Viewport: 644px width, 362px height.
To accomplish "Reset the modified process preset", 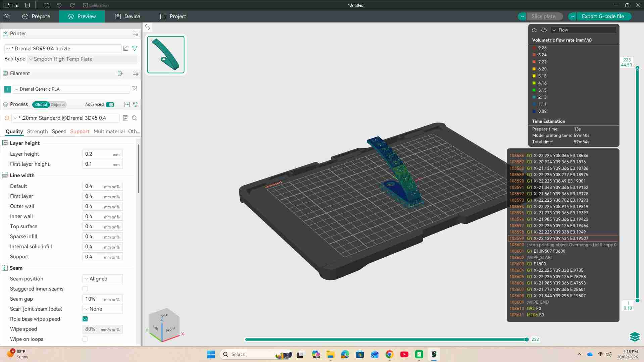I will (7, 118).
